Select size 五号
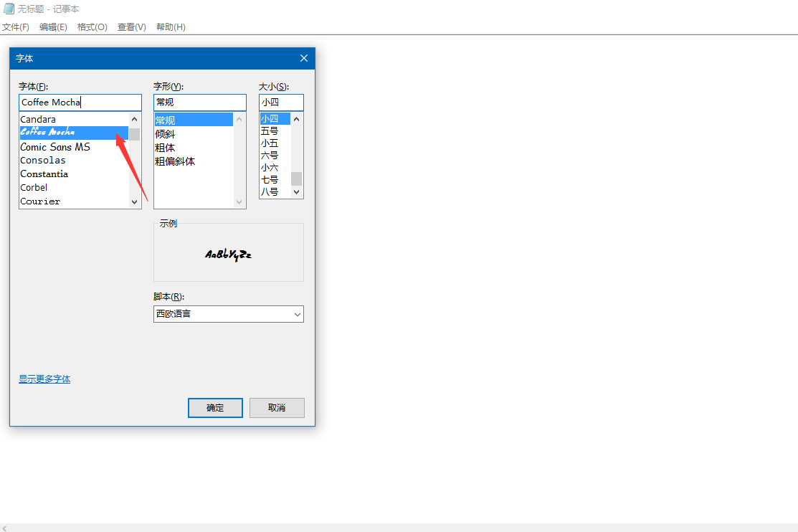 (275, 130)
